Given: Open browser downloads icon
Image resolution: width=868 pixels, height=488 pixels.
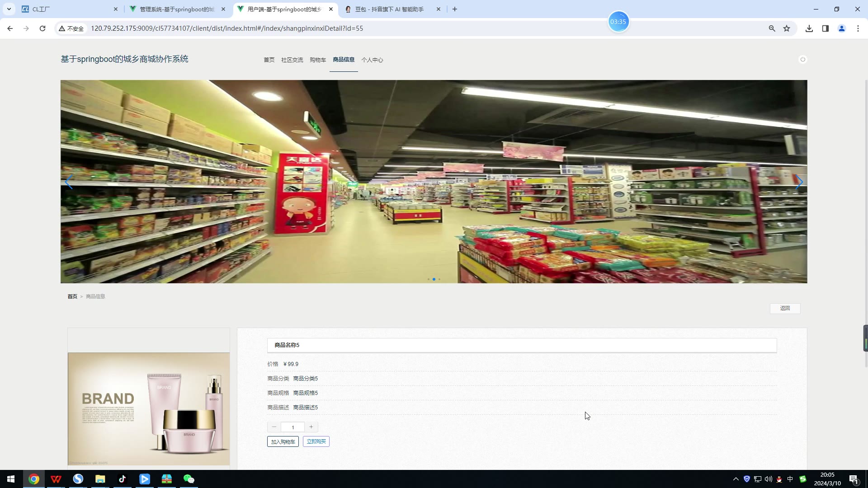Looking at the screenshot, I should click(x=809, y=28).
